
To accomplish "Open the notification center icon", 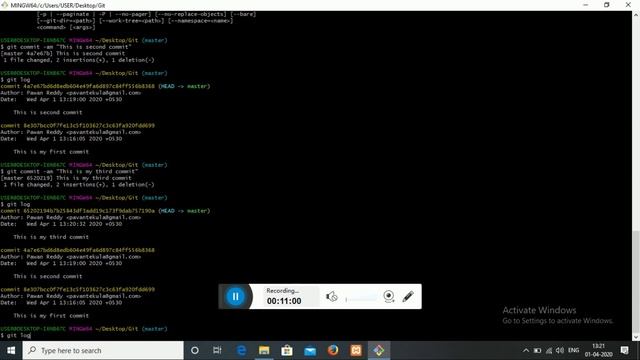I will pos(624,350).
